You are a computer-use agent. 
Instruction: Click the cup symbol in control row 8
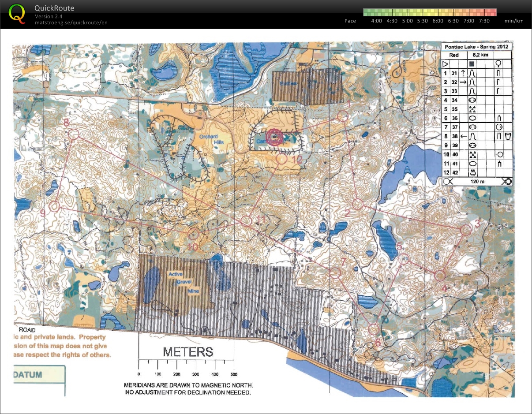click(x=508, y=136)
